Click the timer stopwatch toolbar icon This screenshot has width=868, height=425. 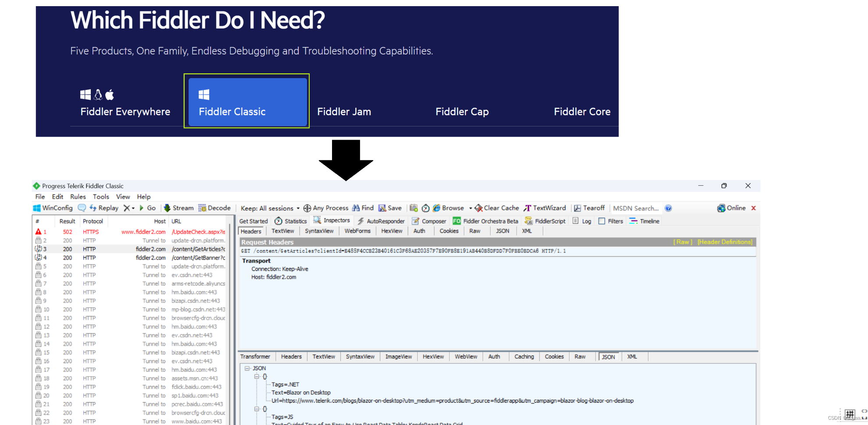[425, 208]
